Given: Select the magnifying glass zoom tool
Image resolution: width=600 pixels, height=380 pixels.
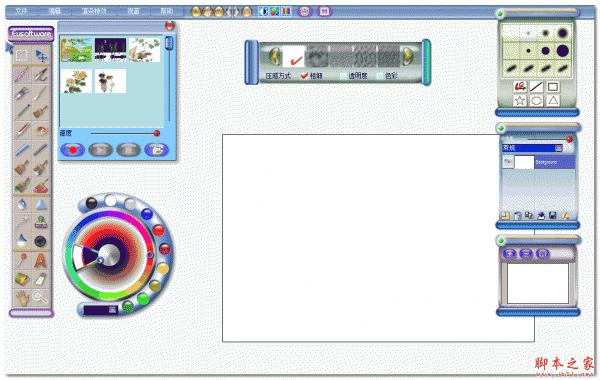Looking at the screenshot, I should [40, 297].
